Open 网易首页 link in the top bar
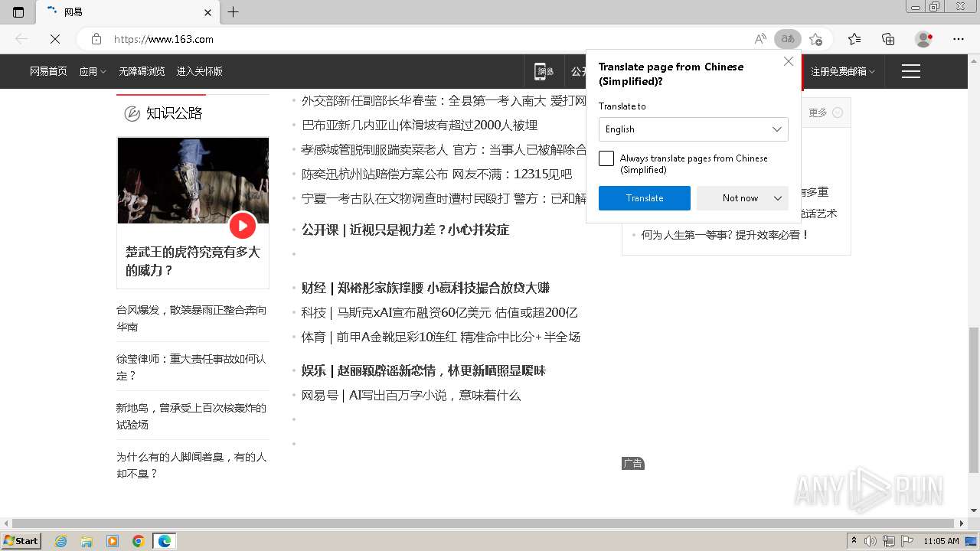This screenshot has width=980, height=551. click(48, 71)
